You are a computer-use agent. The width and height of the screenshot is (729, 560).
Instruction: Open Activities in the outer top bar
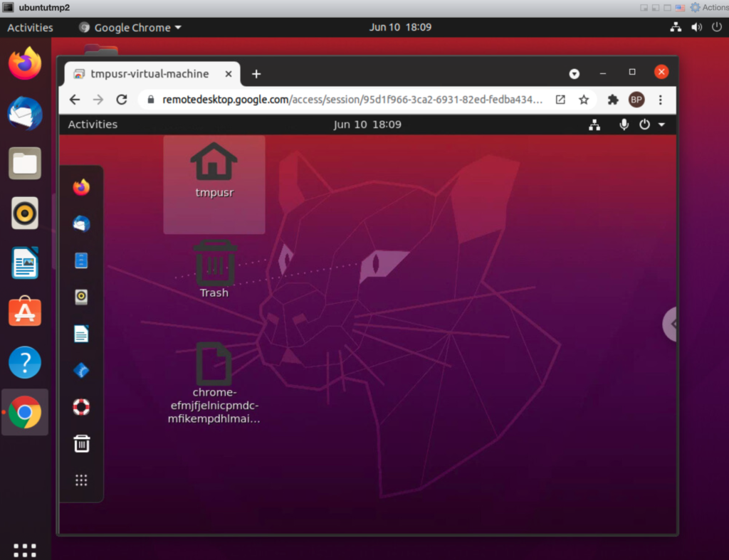pos(30,28)
